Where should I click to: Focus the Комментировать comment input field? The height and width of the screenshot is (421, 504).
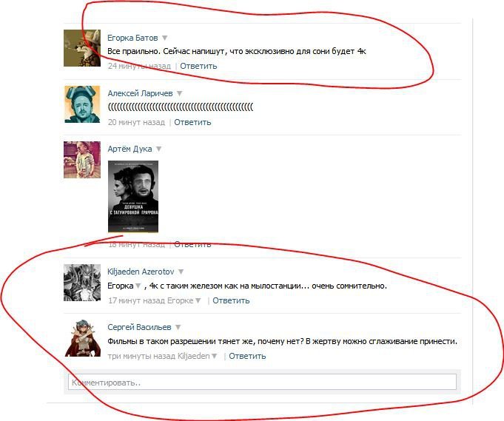point(262,382)
